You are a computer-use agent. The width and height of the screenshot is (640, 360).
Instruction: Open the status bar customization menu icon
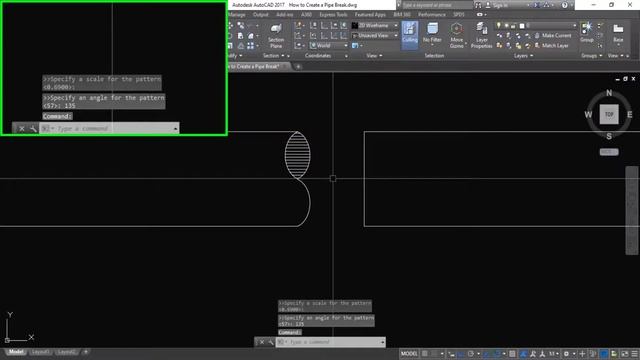click(634, 354)
